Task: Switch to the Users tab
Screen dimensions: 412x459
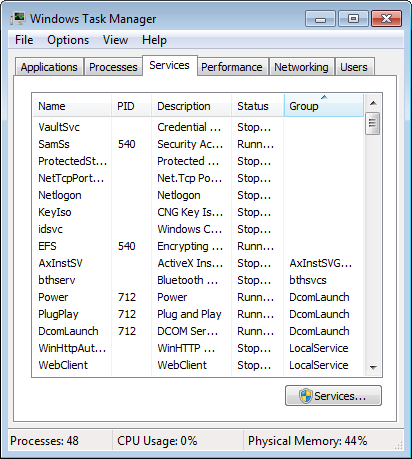Action: pyautogui.click(x=354, y=67)
